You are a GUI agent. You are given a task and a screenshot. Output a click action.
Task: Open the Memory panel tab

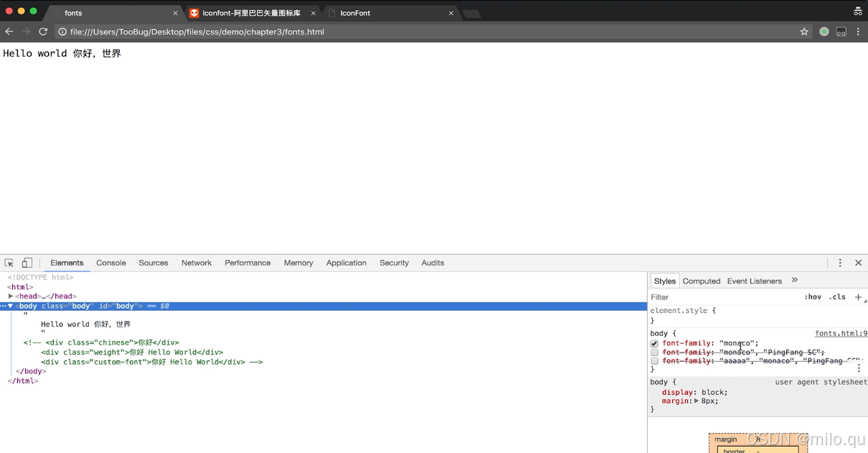[298, 263]
